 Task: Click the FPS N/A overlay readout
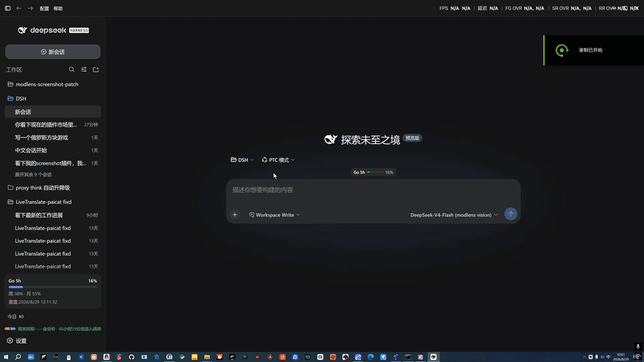point(455,8)
